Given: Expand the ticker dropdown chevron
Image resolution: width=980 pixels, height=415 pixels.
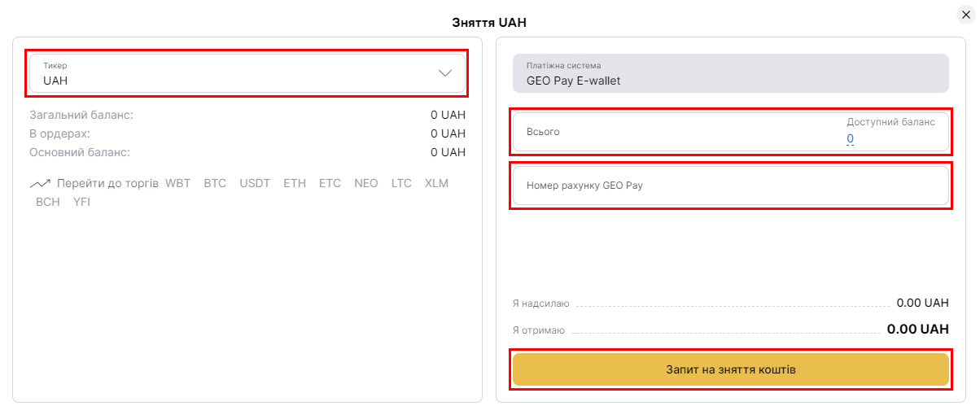Looking at the screenshot, I should (x=445, y=73).
